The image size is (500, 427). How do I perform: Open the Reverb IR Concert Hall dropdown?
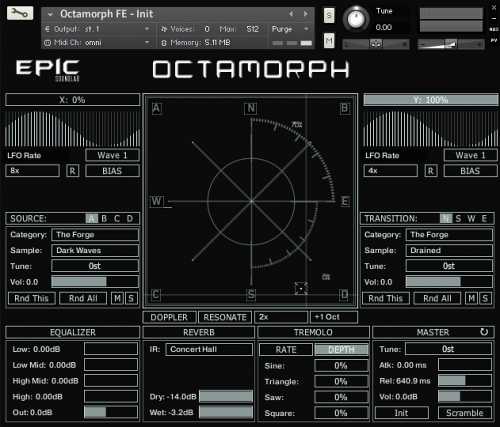pyautogui.click(x=209, y=349)
